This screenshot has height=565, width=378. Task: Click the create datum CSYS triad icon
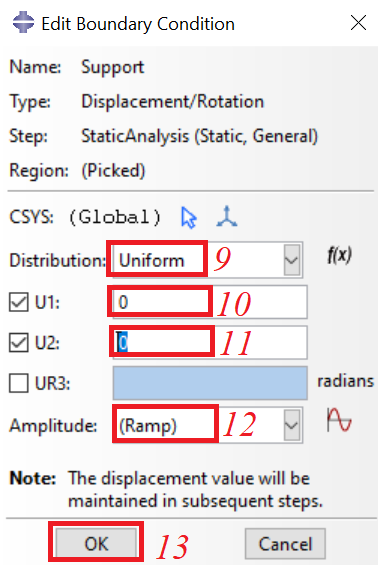pyautogui.click(x=227, y=216)
